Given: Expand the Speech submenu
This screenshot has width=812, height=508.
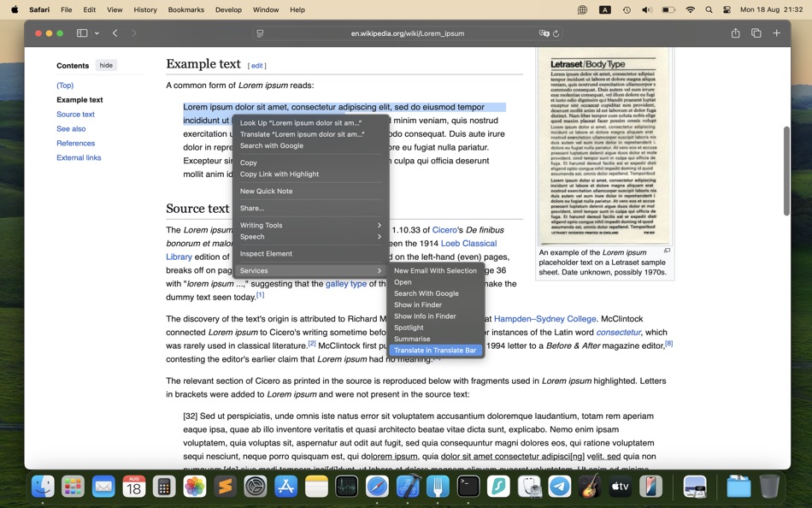Looking at the screenshot, I should (x=310, y=237).
